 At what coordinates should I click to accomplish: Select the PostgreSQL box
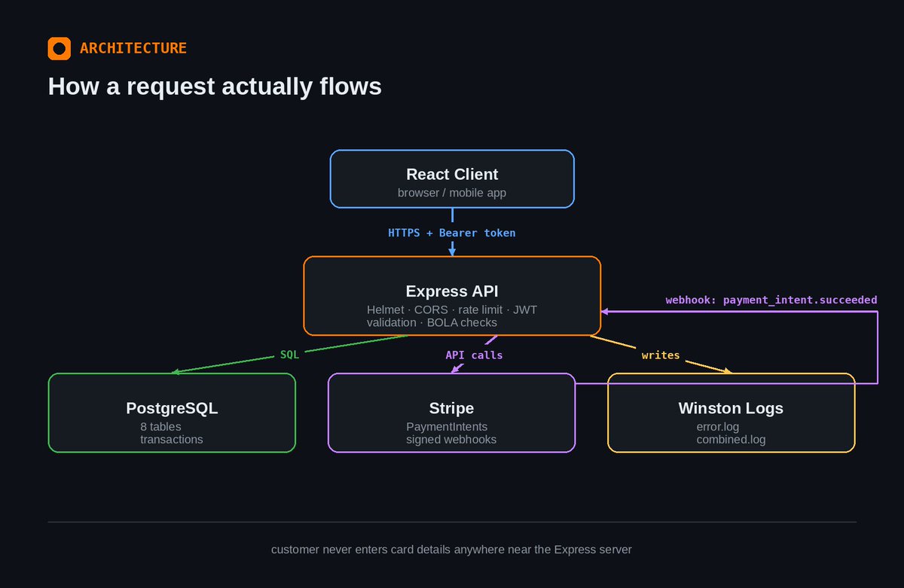click(x=172, y=413)
